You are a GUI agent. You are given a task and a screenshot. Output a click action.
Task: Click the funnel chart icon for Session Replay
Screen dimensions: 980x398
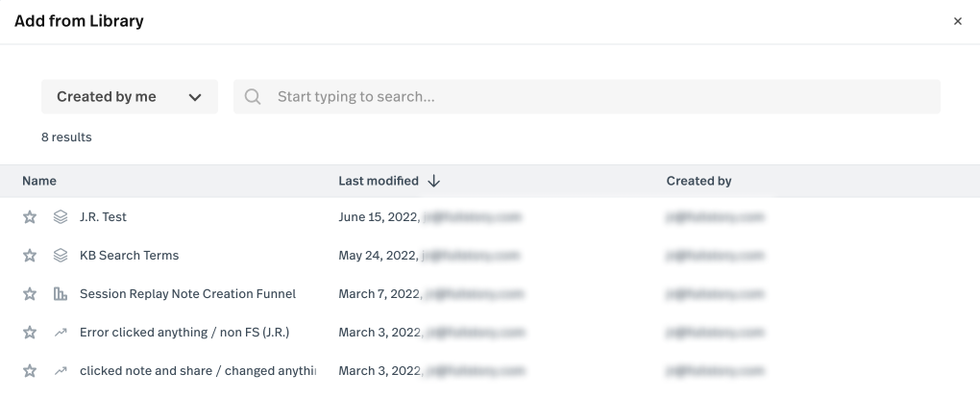pos(61,294)
